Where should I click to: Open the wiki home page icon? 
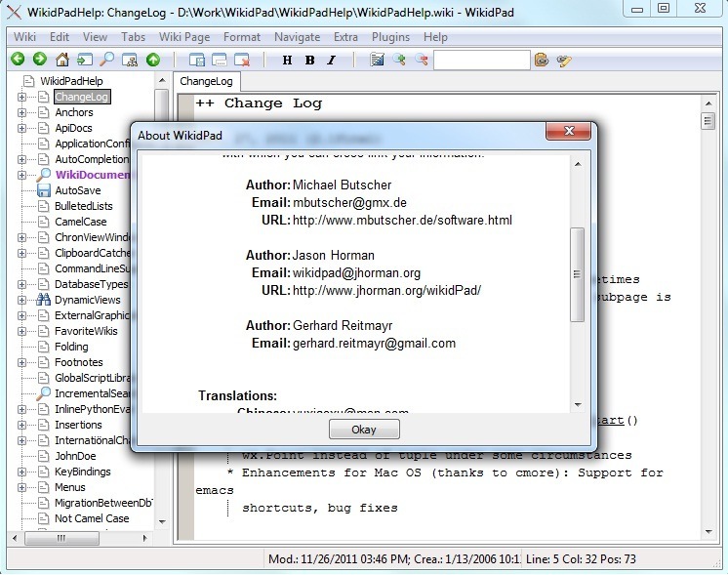pyautogui.click(x=62, y=60)
